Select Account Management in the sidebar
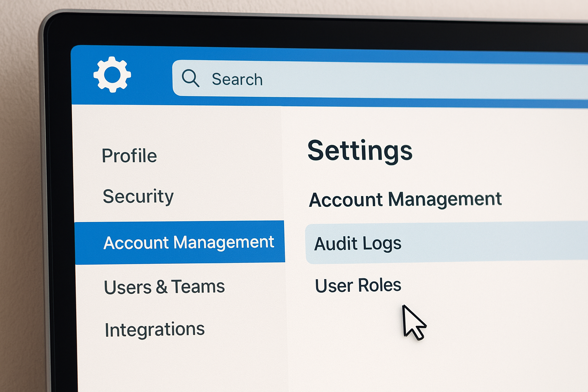 180,243
